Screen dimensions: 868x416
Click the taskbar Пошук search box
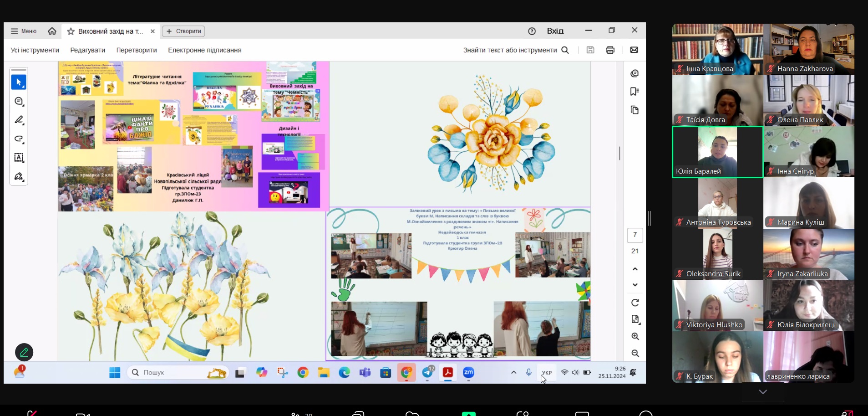[178, 373]
